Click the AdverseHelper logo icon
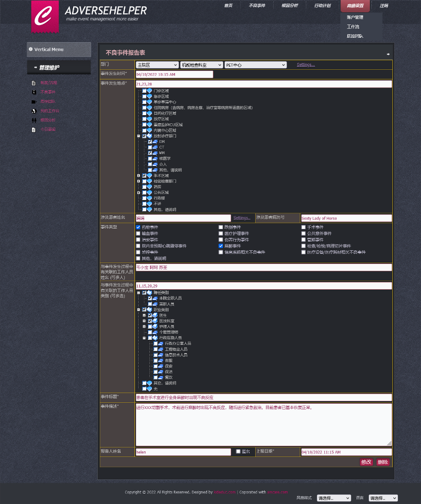Image resolution: width=421 pixels, height=504 pixels. (x=45, y=15)
